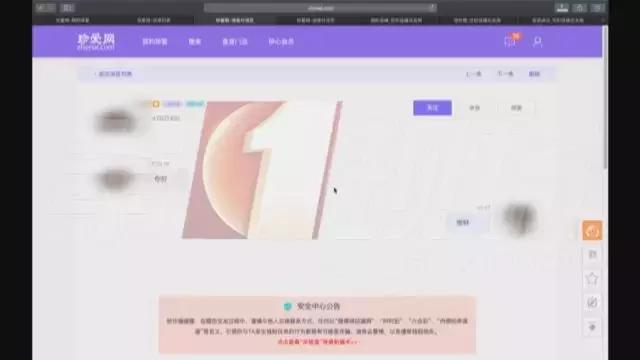Click the browser show-tabs icon at far right
Screen dimensions: 640x360
click(x=598, y=7)
